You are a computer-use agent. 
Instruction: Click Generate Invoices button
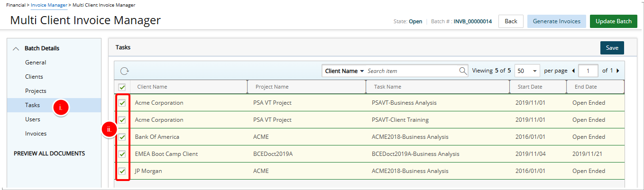point(557,21)
